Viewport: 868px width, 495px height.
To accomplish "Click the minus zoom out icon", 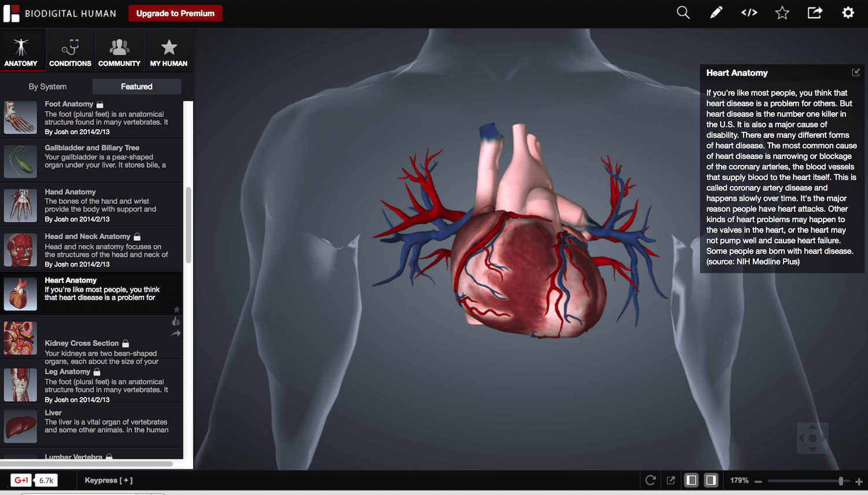I will [x=758, y=481].
